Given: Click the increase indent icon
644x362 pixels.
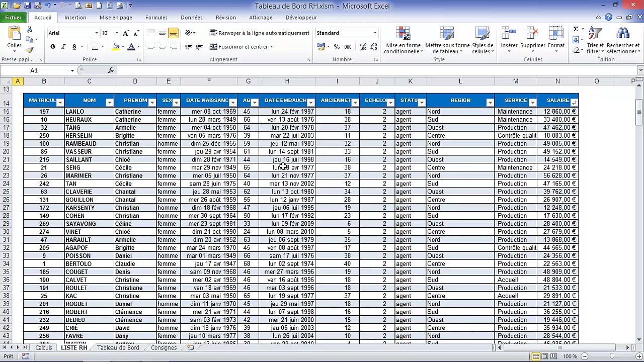Looking at the screenshot, I should (199, 47).
